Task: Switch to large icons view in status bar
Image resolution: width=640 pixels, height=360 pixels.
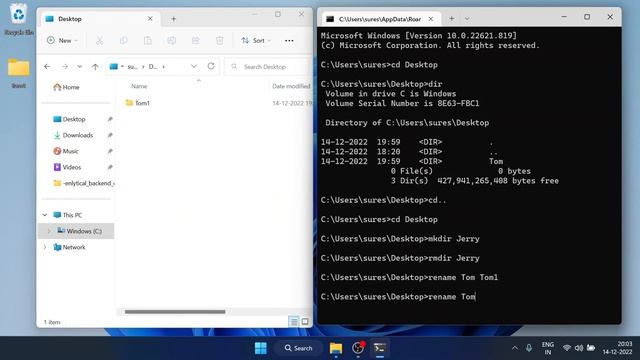Action: (x=305, y=322)
